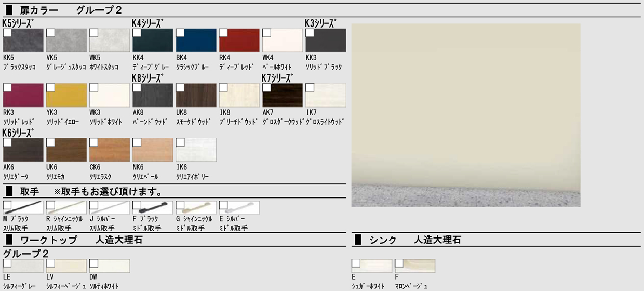Pick the AK7 グロスダークウッド swatch
Viewport: 644px width, 291px height.
pyautogui.click(x=281, y=95)
